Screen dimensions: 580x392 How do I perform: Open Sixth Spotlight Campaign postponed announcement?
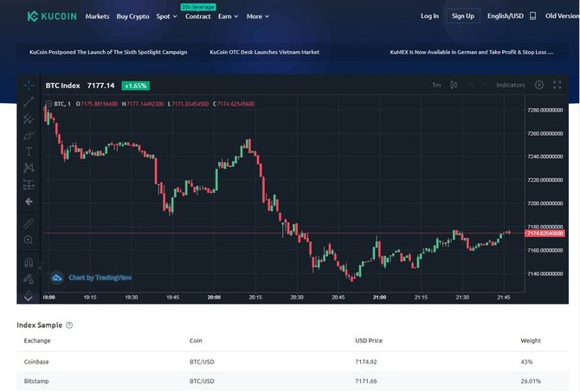point(108,52)
